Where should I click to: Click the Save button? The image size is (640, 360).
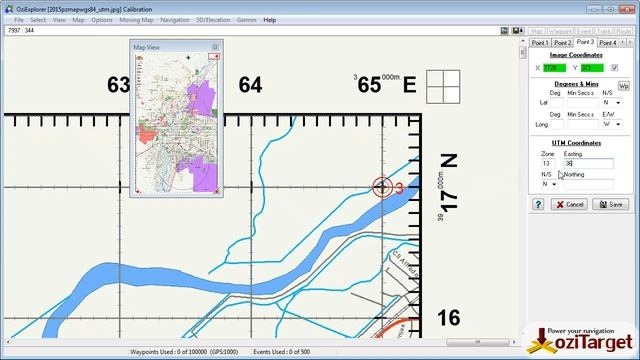pos(611,204)
